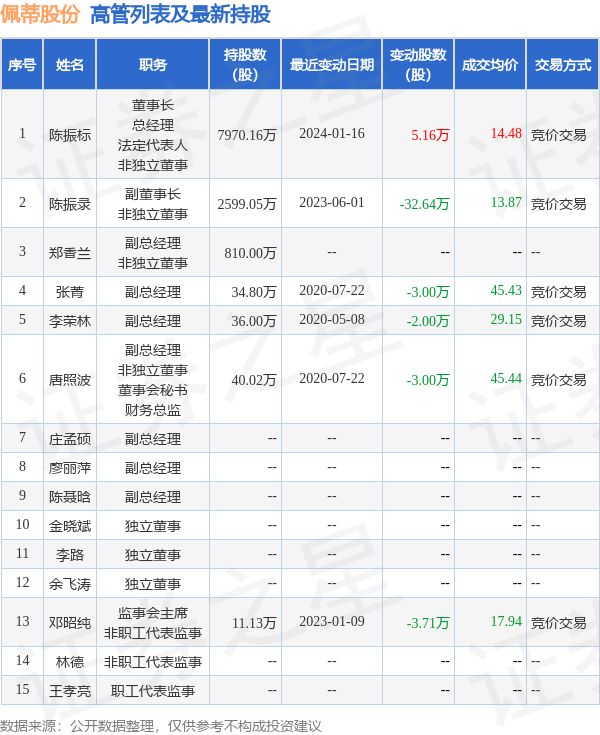
Task: Click the average price 29.15
Action: (x=506, y=320)
